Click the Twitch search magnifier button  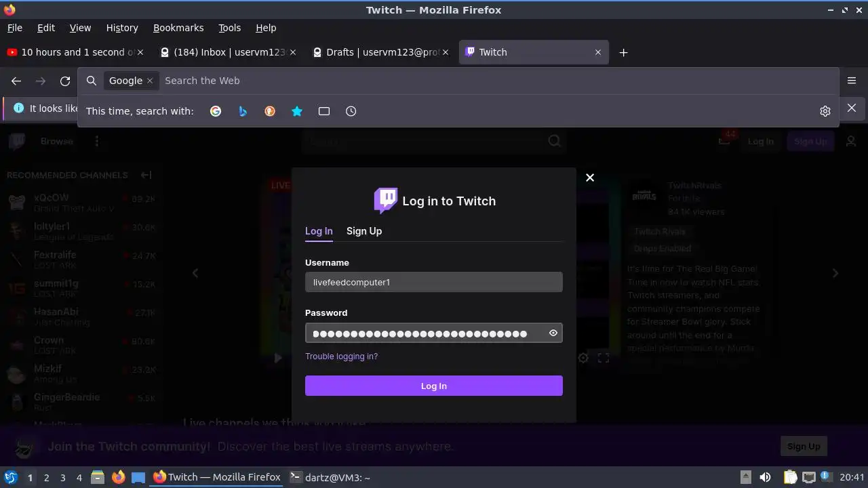click(x=555, y=141)
